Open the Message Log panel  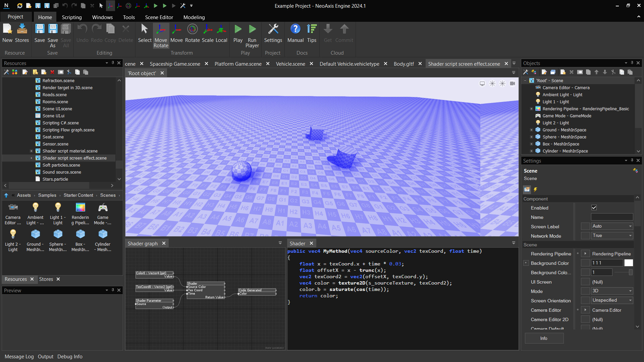pyautogui.click(x=19, y=357)
